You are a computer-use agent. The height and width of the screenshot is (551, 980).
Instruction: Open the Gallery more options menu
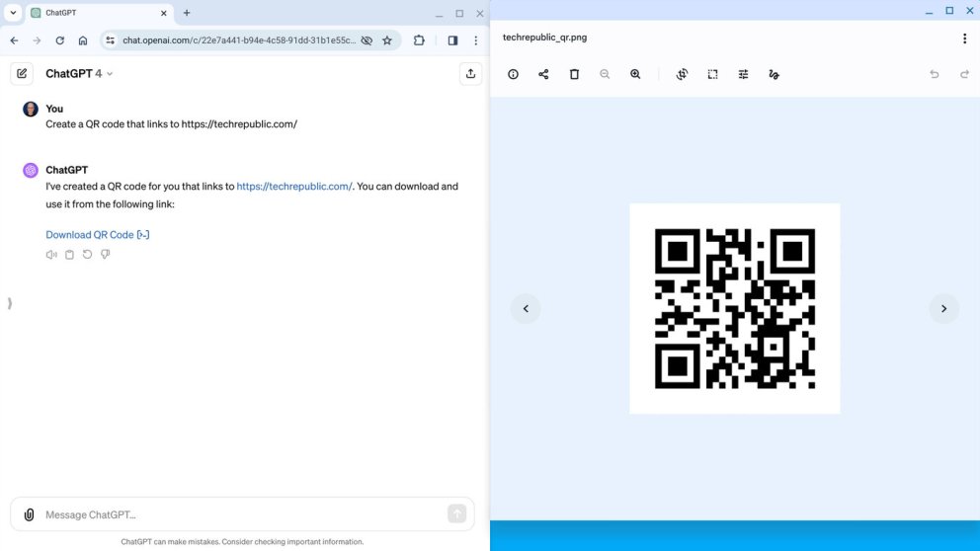[x=964, y=39]
